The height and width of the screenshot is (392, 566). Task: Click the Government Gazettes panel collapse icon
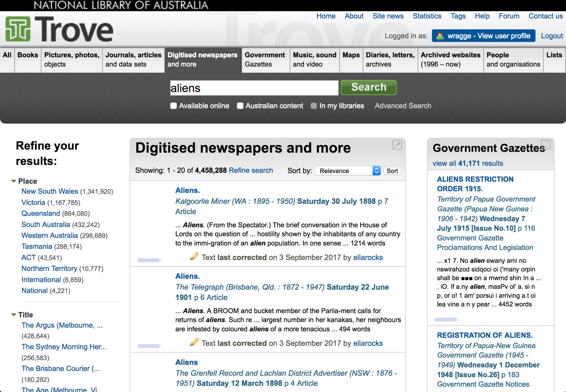[x=546, y=145]
